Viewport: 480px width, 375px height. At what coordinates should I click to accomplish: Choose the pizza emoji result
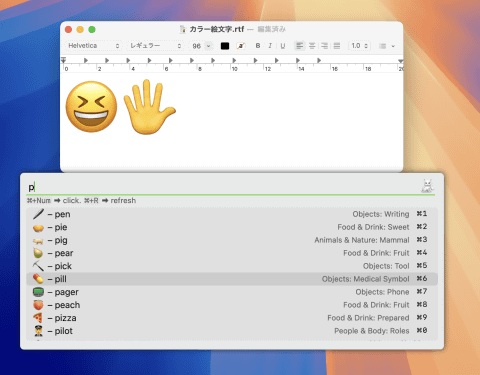point(232,318)
